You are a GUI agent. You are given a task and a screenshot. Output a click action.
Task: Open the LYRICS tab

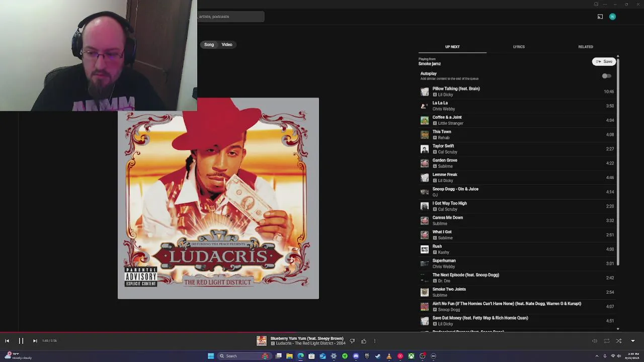click(519, 47)
